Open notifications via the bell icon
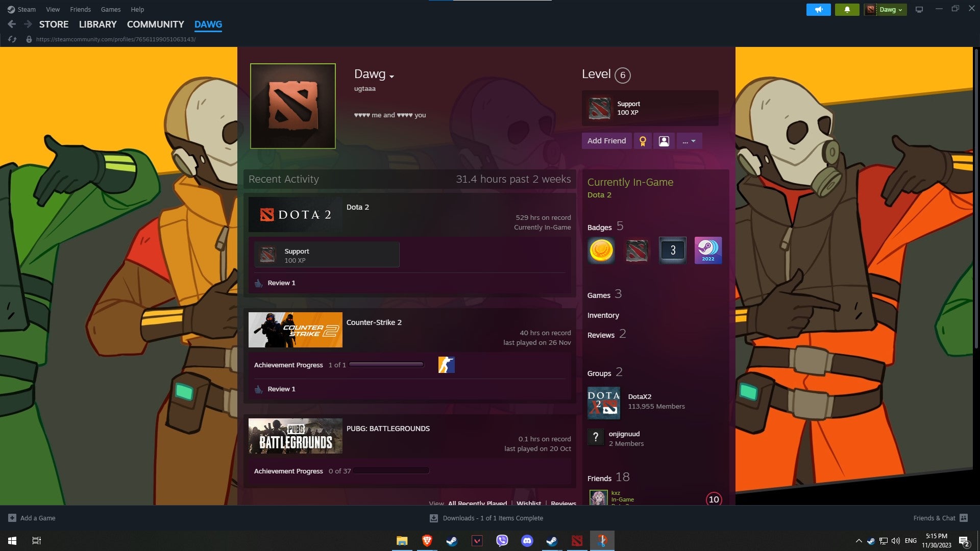 coord(847,9)
